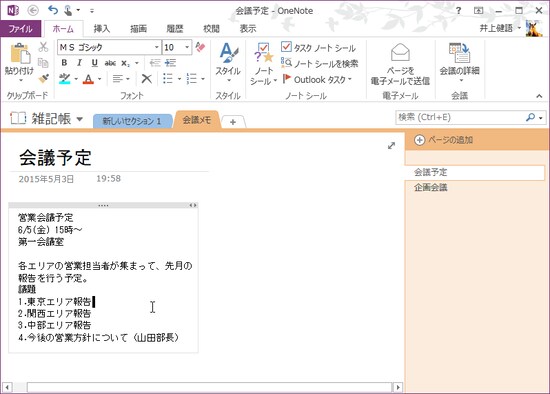The height and width of the screenshot is (394, 550).
Task: Click the Copy icon
Action: (43, 63)
